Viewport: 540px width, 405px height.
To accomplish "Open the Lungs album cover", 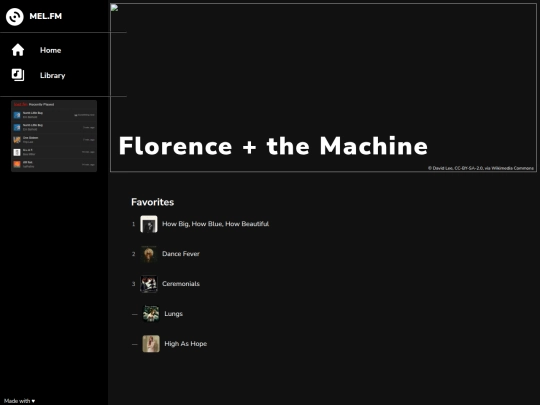I will tap(151, 314).
